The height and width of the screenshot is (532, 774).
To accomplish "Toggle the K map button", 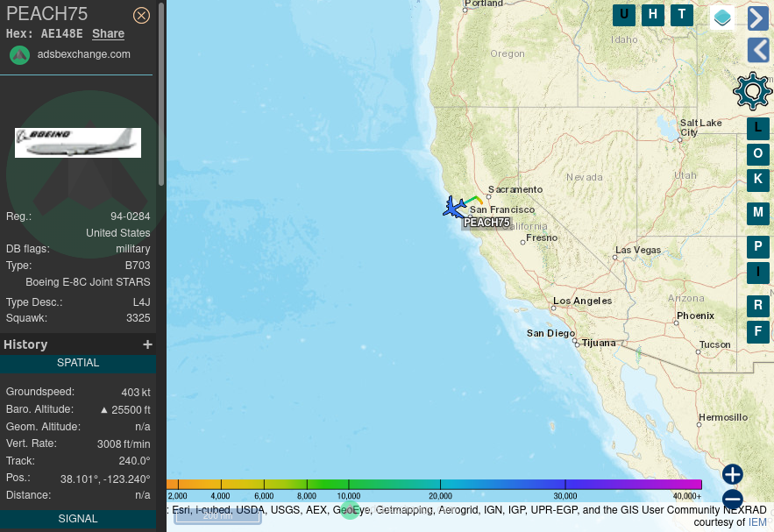I will pos(757,180).
